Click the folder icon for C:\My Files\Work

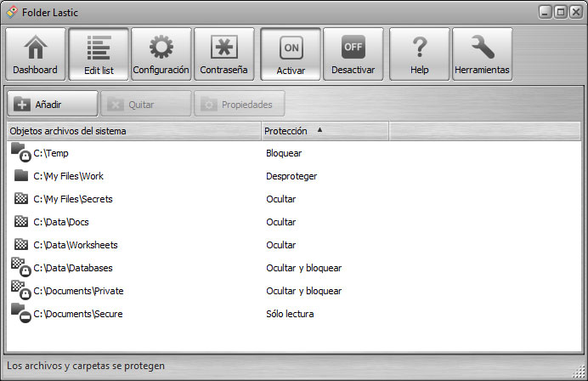coord(21,175)
